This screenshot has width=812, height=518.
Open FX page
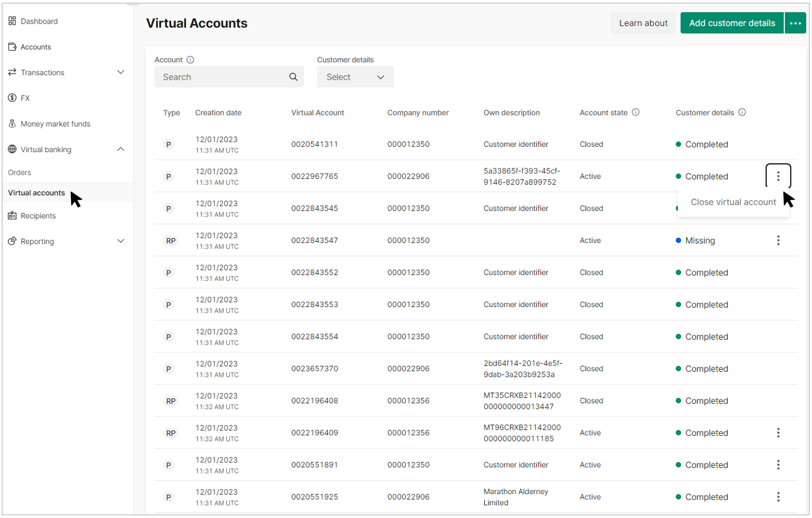click(25, 98)
